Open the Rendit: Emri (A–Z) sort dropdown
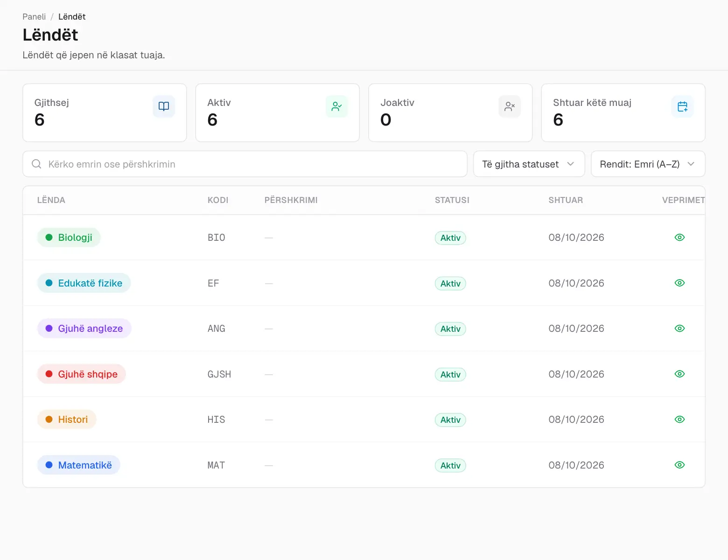This screenshot has height=560, width=728. [x=648, y=164]
